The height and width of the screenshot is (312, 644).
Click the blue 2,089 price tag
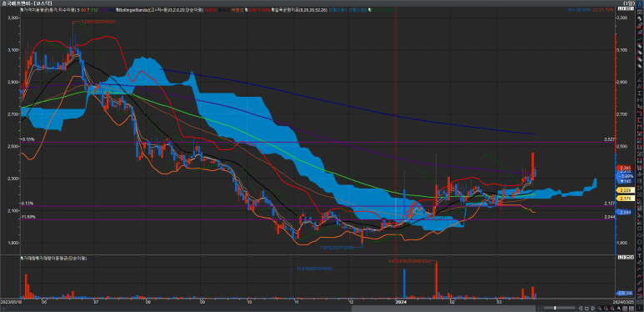pyautogui.click(x=625, y=213)
